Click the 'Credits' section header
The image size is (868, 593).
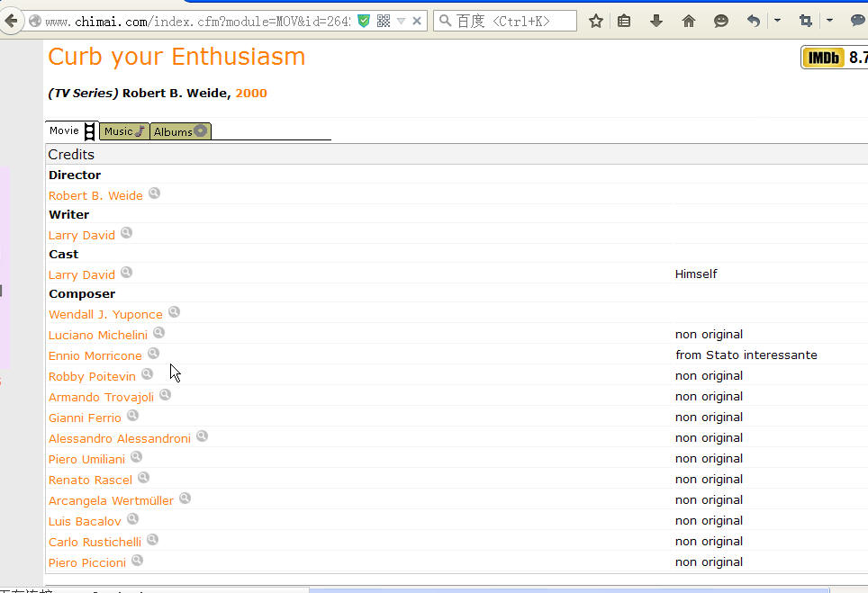pos(71,155)
